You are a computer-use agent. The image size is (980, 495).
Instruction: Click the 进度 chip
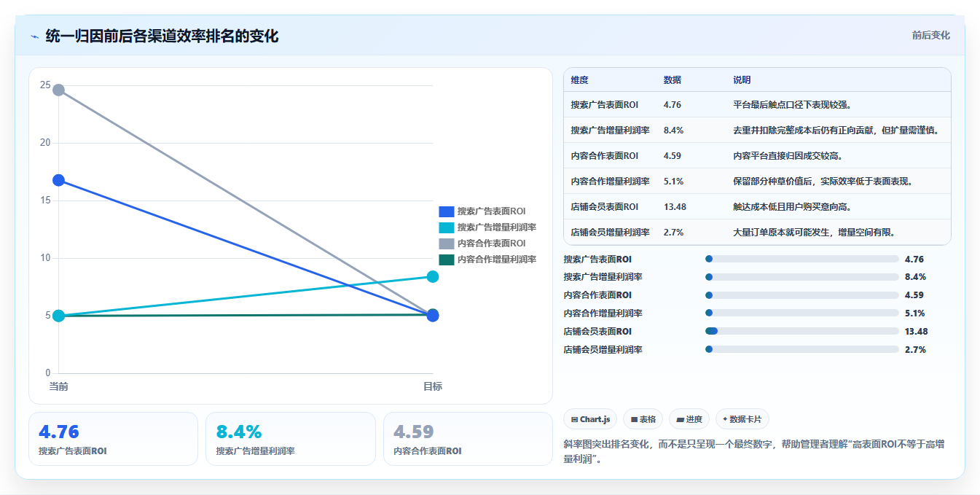pyautogui.click(x=689, y=419)
